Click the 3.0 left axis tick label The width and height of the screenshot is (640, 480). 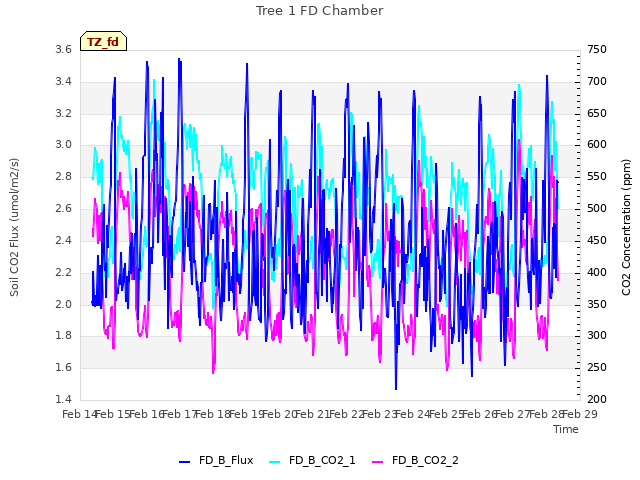63,144
